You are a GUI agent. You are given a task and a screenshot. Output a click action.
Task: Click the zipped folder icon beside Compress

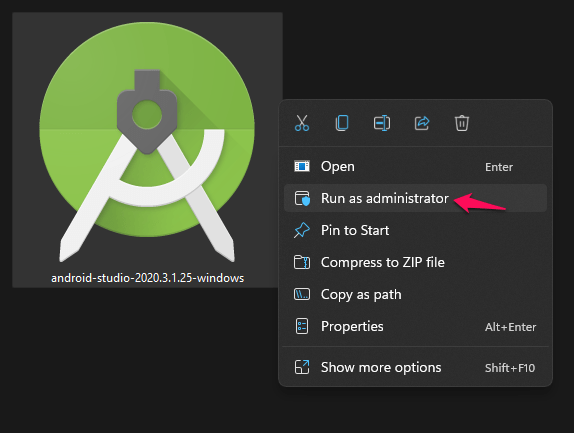tap(302, 262)
